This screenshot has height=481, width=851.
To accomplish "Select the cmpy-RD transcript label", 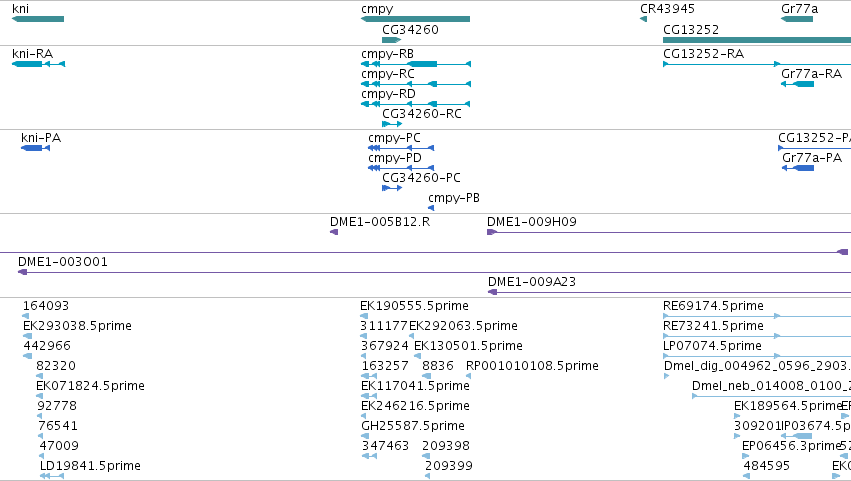I will point(388,94).
